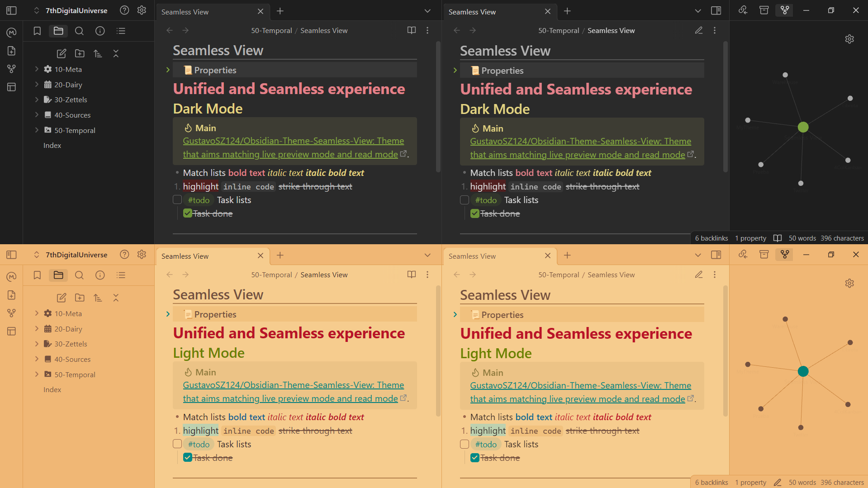Toggle left sidebar in dark window
The height and width of the screenshot is (488, 868).
point(11,10)
